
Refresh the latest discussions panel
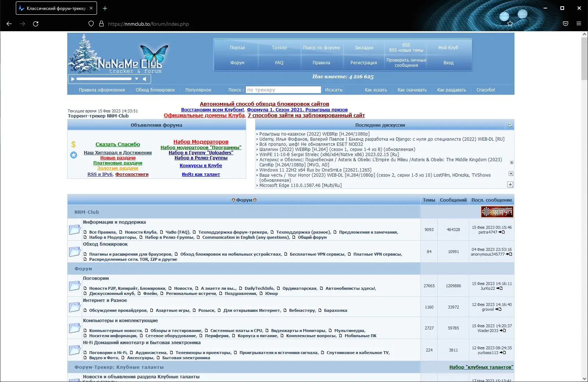(510, 125)
